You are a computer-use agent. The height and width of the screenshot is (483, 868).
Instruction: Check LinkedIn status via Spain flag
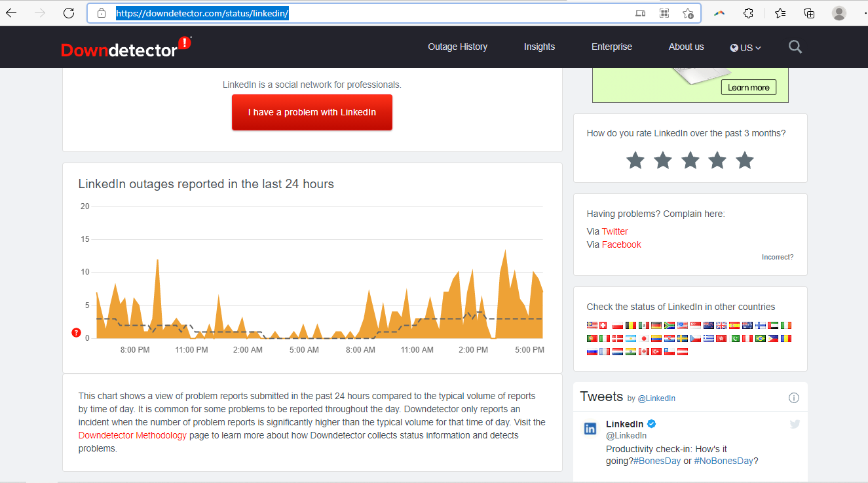734,326
